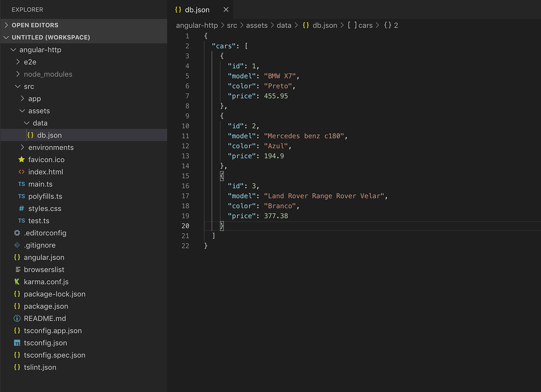Click the git icon beside .gitignore

point(17,245)
